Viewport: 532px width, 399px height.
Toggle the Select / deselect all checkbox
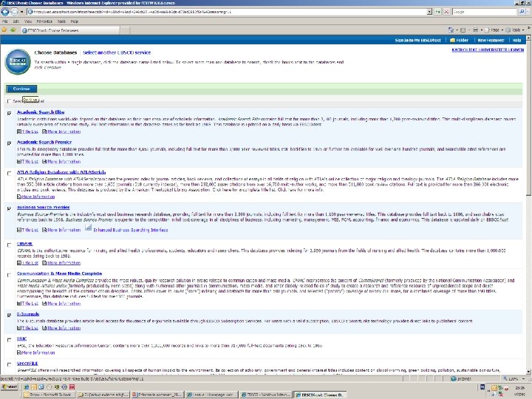click(9, 101)
